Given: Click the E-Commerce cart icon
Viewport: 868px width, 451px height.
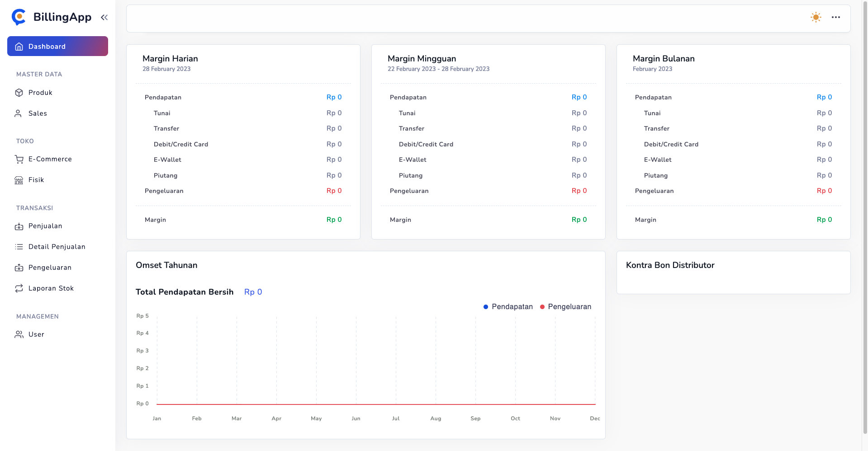Looking at the screenshot, I should click(x=19, y=159).
